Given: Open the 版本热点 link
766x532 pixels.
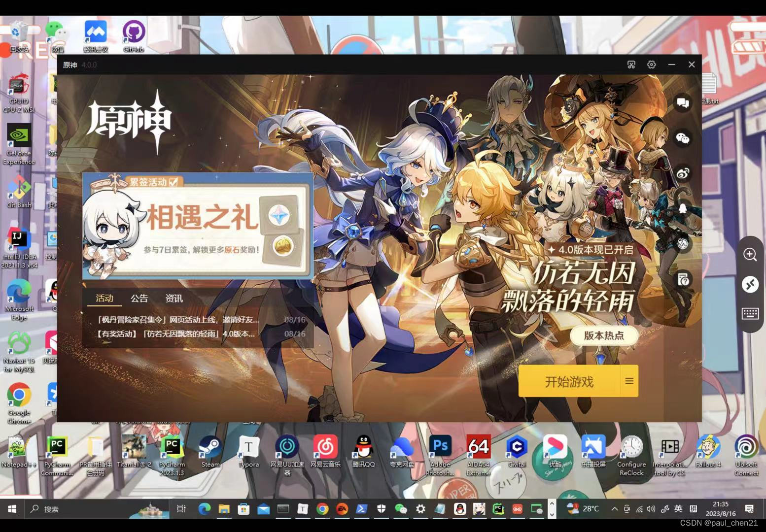Looking at the screenshot, I should pos(604,335).
